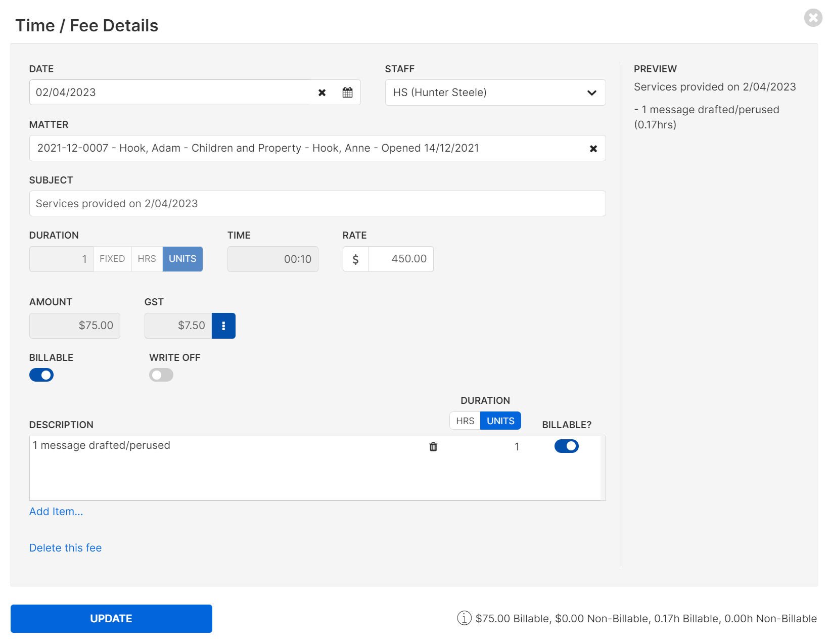Click the preview line '- 1 message drafted/perused'

[x=707, y=110]
